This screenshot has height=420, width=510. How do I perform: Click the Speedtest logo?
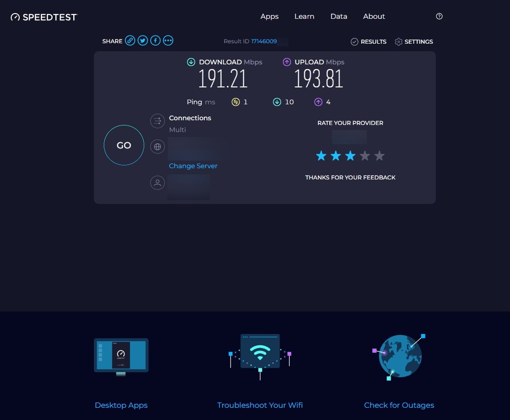pyautogui.click(x=44, y=17)
